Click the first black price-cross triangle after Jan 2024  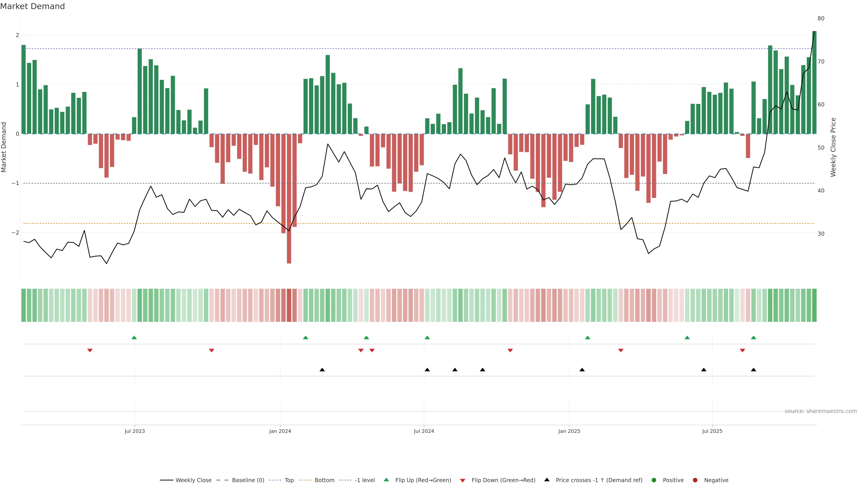[322, 370]
